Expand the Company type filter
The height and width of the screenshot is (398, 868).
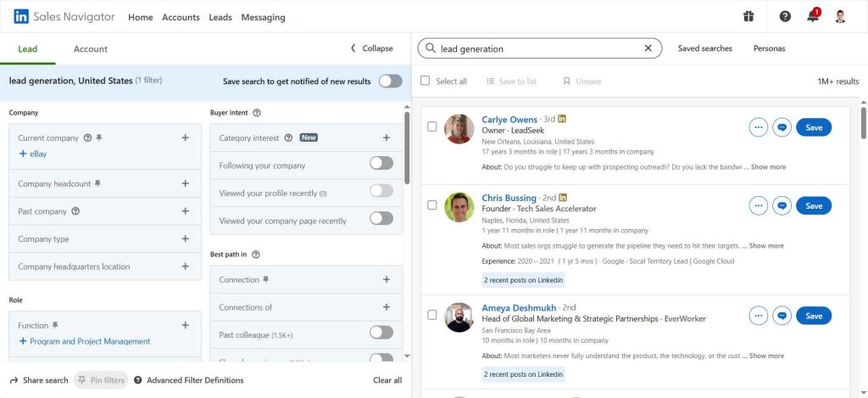186,239
